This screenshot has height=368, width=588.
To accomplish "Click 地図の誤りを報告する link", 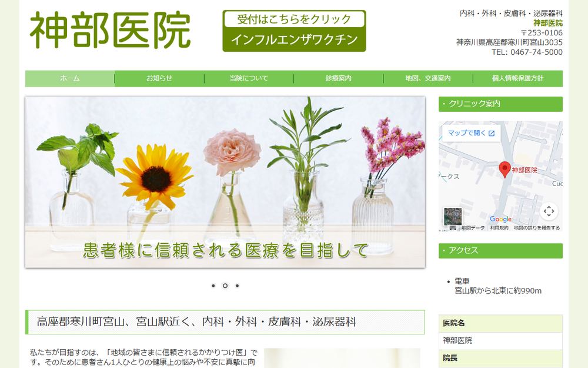I will pyautogui.click(x=537, y=228).
